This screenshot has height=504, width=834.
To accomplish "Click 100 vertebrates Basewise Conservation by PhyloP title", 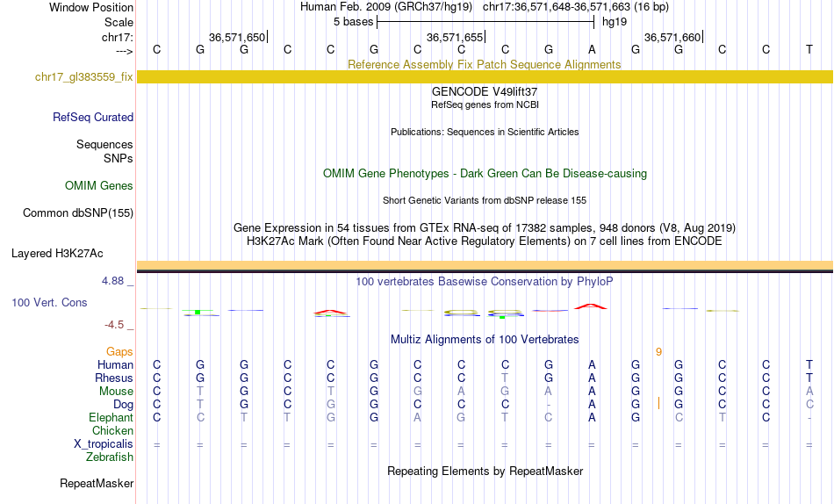I will click(x=485, y=282).
